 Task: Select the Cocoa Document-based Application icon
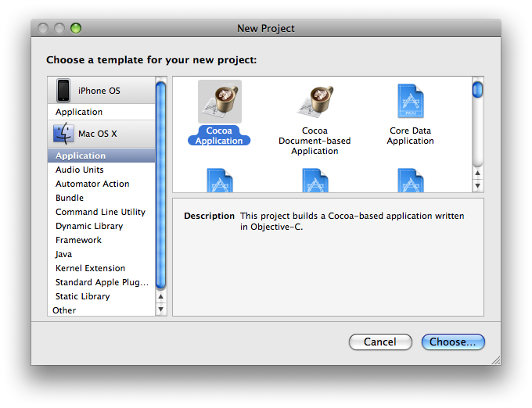[x=315, y=102]
